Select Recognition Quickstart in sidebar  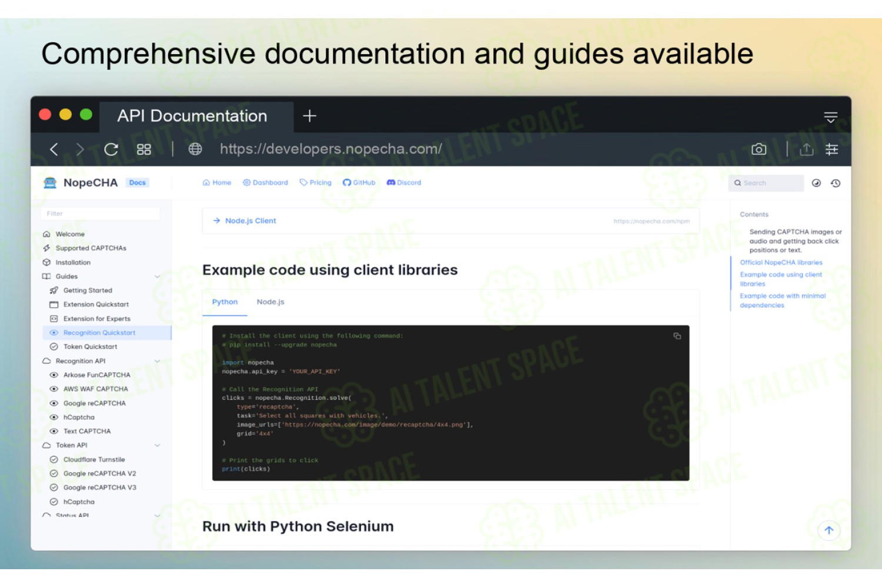107,333
